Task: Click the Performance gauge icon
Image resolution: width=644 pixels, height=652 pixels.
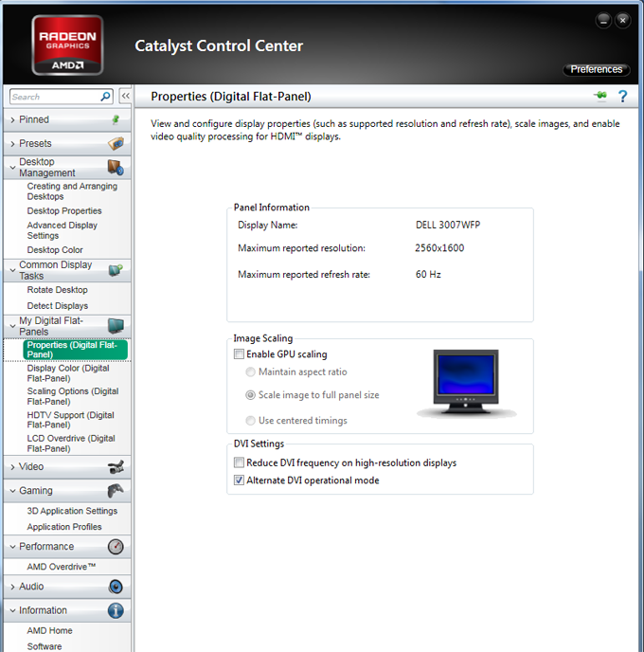Action: tap(116, 547)
